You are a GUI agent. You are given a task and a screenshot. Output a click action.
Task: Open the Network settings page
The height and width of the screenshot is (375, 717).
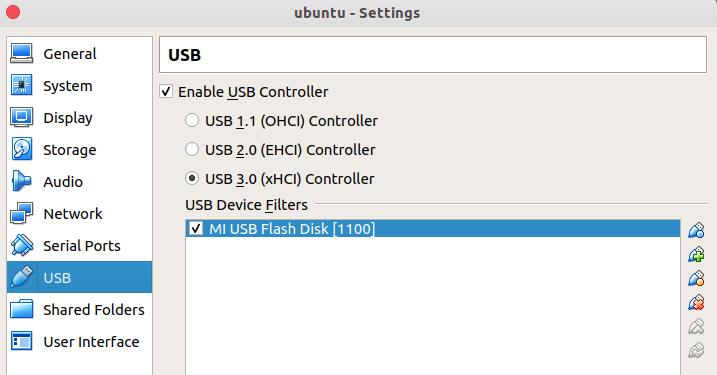[80, 214]
